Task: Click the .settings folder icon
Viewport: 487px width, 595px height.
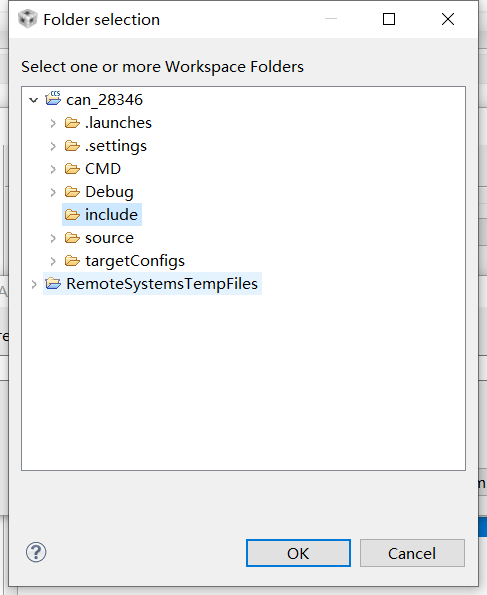Action: coord(72,146)
